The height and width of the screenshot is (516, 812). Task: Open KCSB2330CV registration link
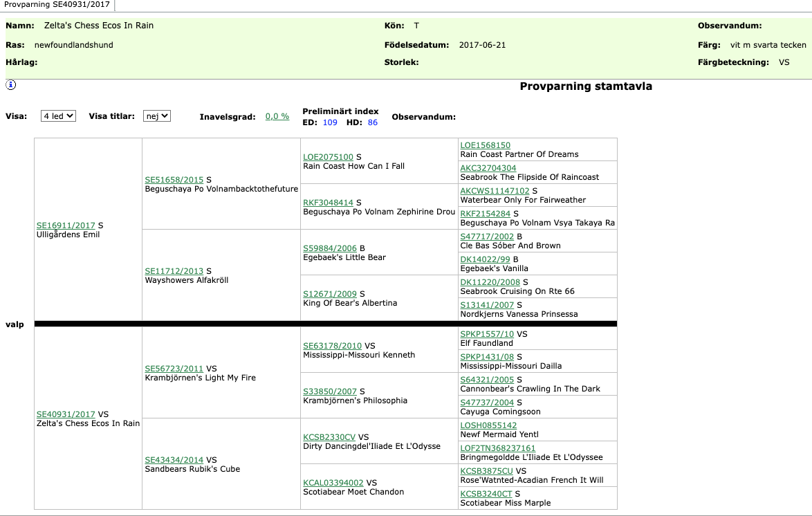[329, 437]
